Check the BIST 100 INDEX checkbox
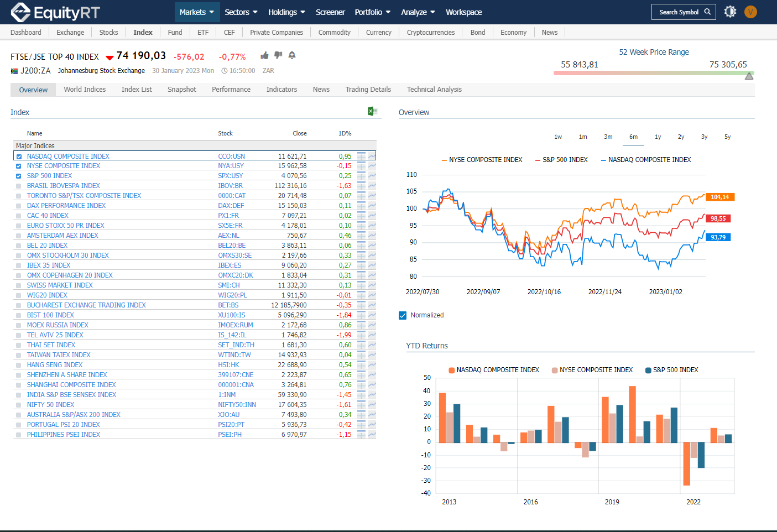Image resolution: width=777 pixels, height=532 pixels. [19, 315]
